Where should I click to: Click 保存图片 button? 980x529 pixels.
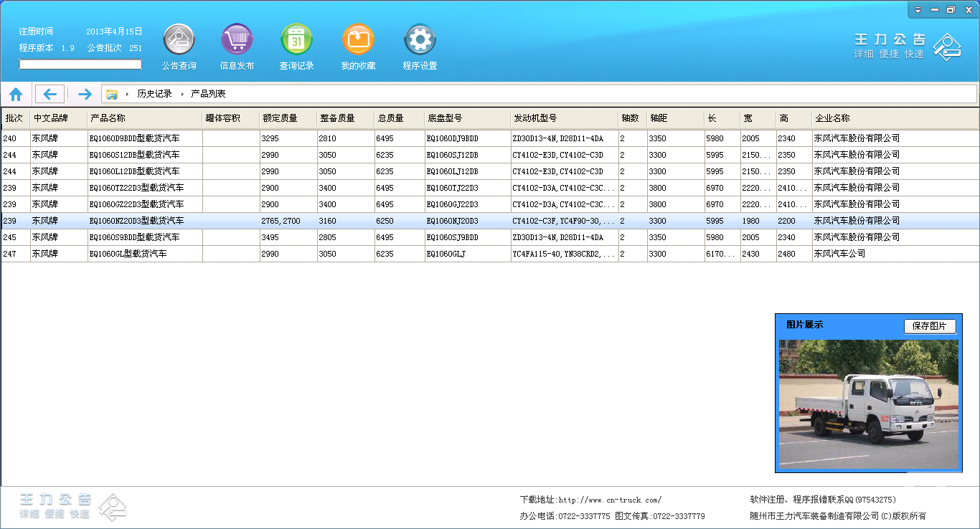pyautogui.click(x=929, y=326)
